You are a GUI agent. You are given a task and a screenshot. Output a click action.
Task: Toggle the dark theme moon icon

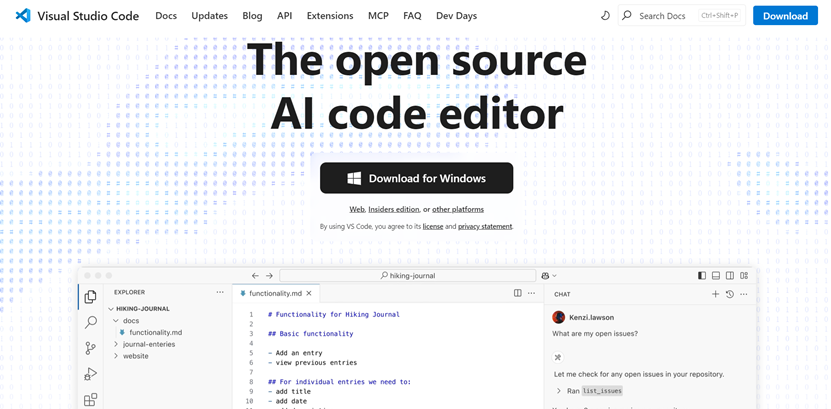[605, 16]
